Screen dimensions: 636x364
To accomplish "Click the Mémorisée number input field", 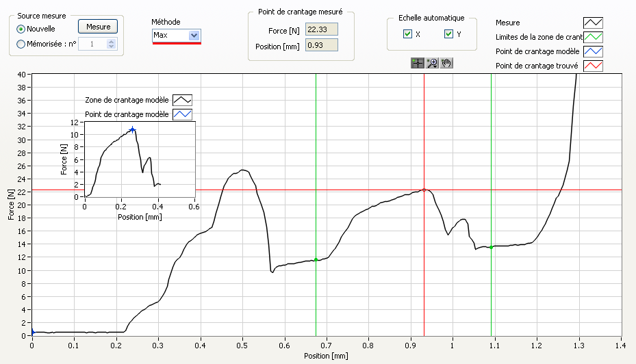I will [x=92, y=44].
